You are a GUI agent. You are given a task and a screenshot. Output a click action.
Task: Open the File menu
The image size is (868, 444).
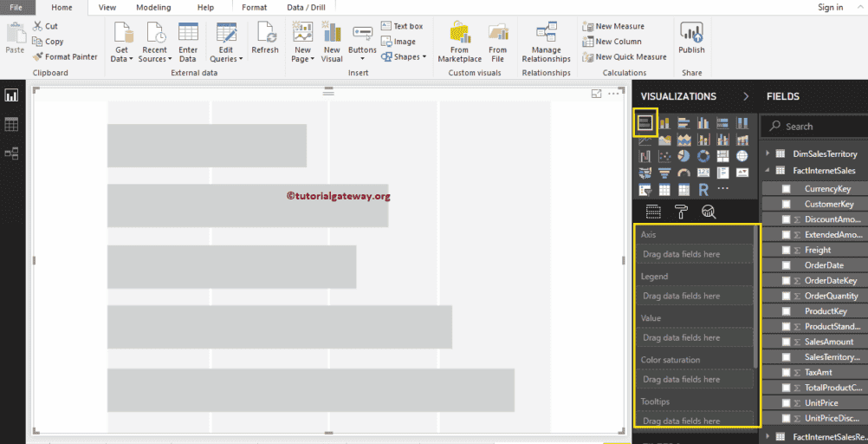(16, 7)
